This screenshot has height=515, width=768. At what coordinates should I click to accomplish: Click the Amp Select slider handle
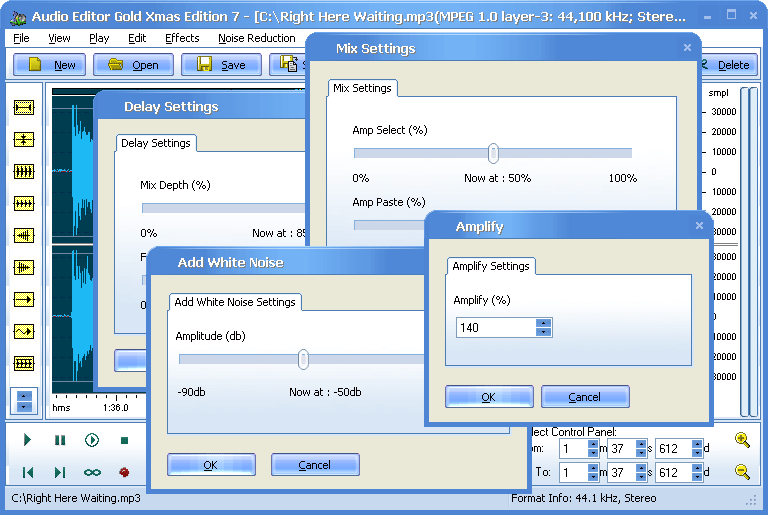point(493,153)
